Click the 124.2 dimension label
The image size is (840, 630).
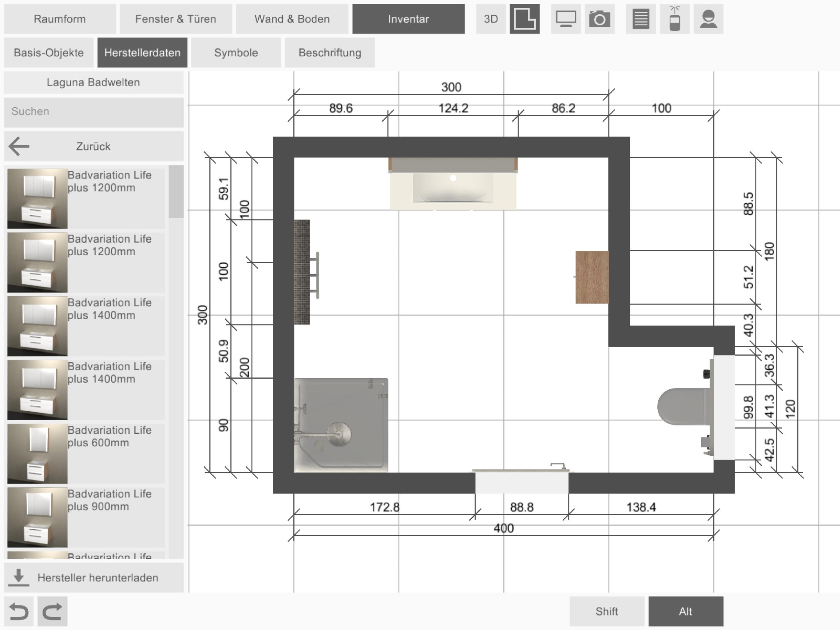pyautogui.click(x=453, y=108)
